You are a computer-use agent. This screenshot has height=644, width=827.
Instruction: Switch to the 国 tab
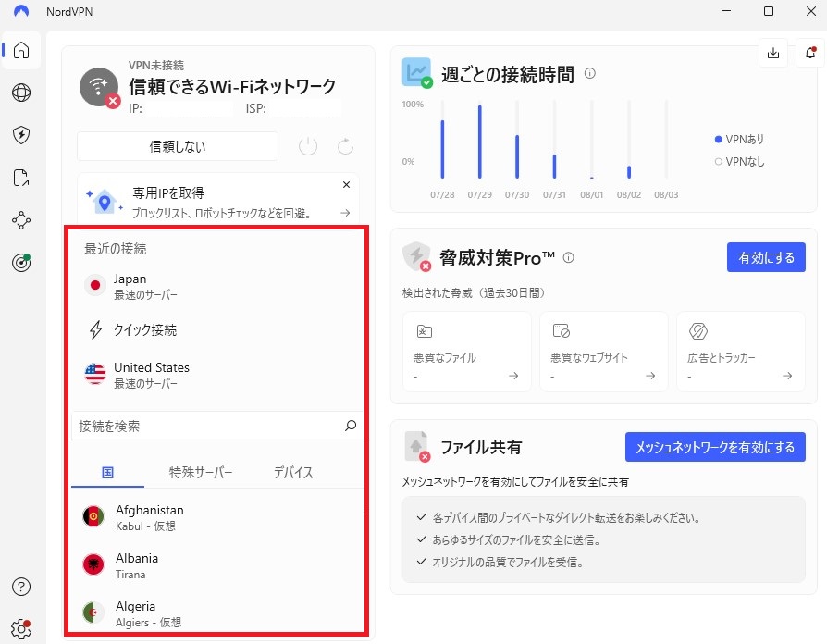(x=107, y=472)
